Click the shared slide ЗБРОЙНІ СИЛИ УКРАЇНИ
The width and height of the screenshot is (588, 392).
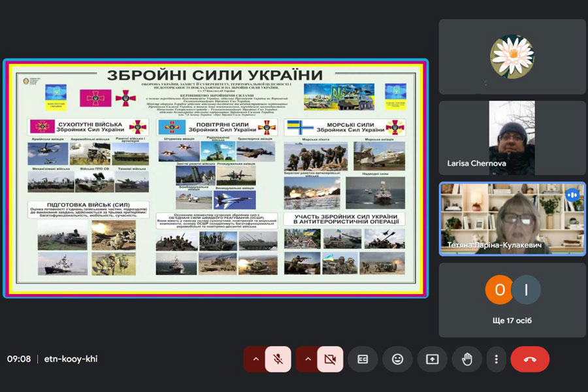tap(216, 178)
